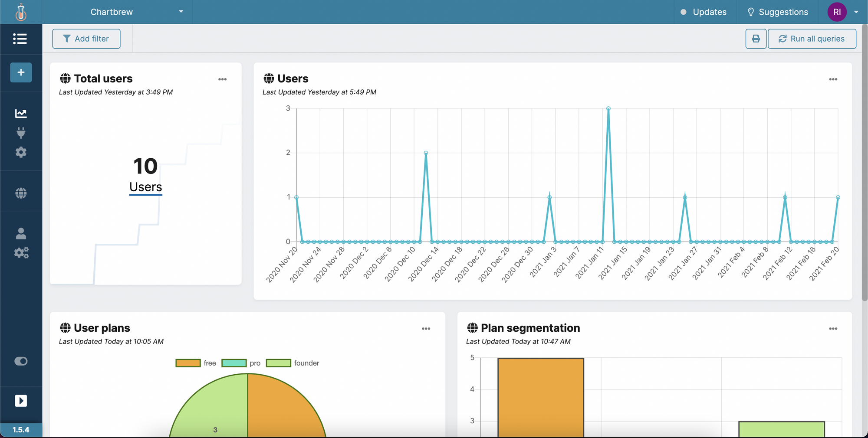Open the RI account dropdown arrow
Screen dimensions: 868x438
(856, 12)
